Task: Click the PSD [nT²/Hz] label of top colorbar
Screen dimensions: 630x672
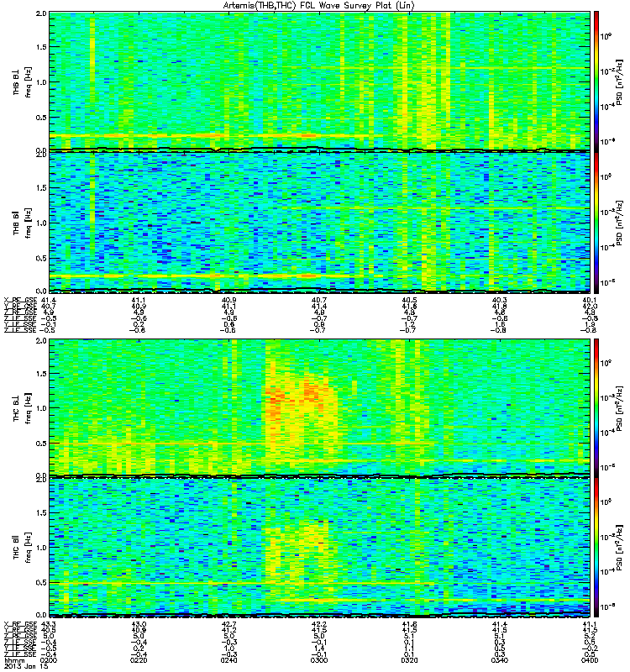Action: pyautogui.click(x=619, y=81)
